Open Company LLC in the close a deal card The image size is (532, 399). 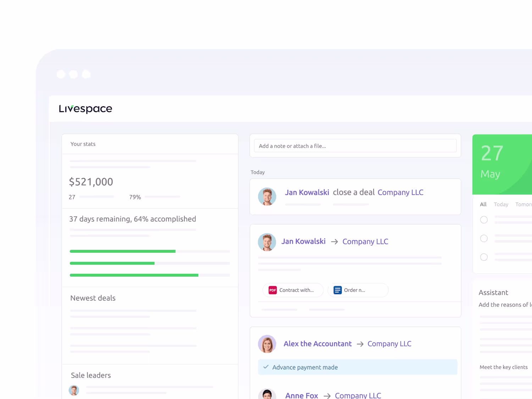coord(400,192)
